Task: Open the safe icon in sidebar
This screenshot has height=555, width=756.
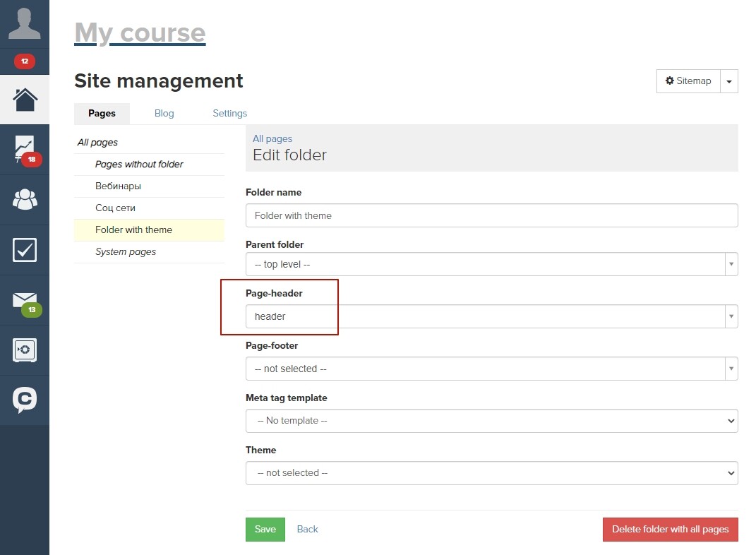Action: pos(25,350)
